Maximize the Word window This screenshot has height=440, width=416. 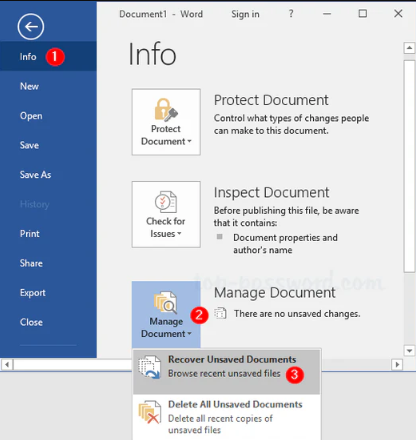pyautogui.click(x=363, y=14)
